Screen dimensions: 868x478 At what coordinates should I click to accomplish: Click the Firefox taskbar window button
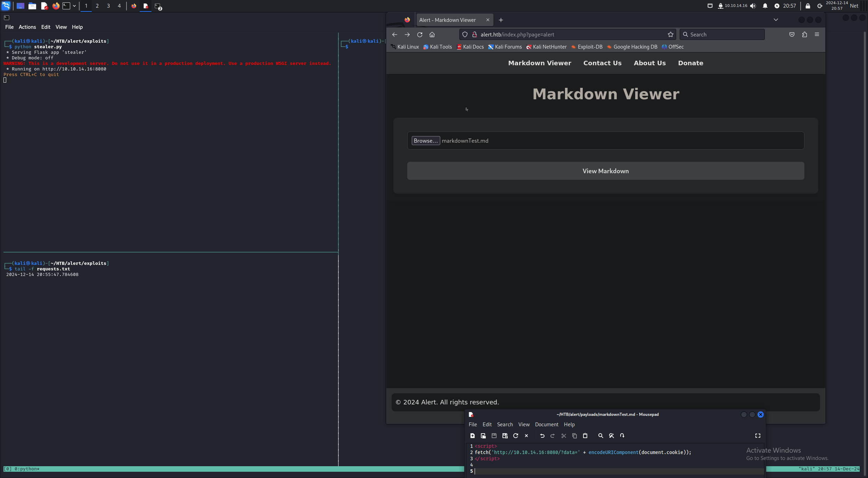[134, 6]
